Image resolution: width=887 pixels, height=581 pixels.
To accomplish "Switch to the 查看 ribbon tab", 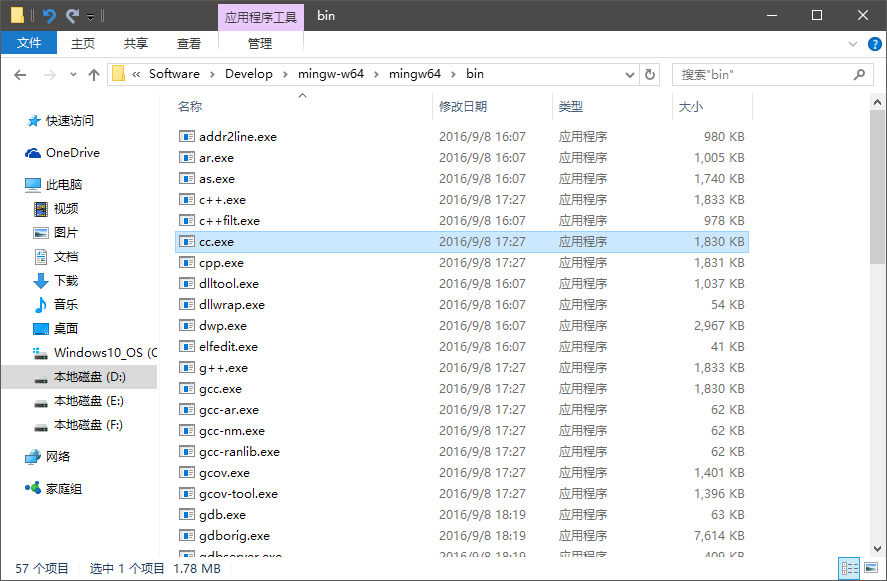I will click(x=189, y=43).
